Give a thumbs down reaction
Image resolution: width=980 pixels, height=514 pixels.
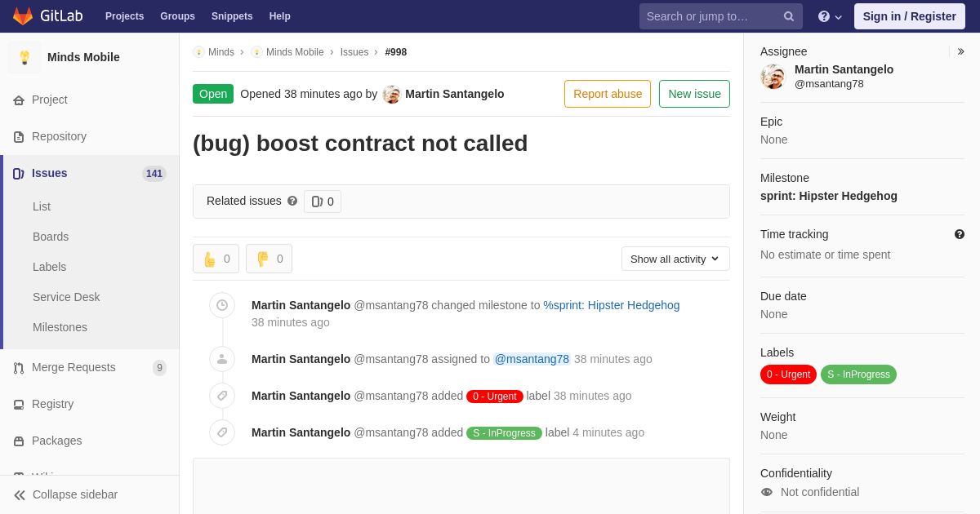(x=269, y=259)
